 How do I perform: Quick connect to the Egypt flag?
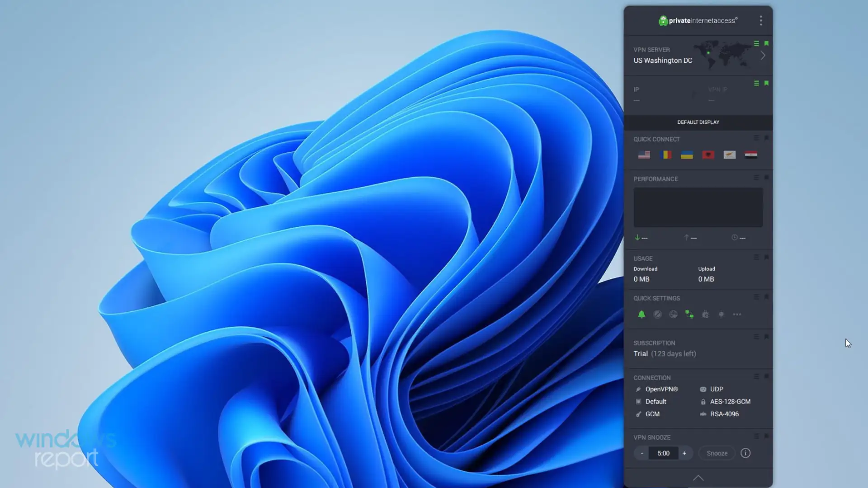(x=751, y=155)
